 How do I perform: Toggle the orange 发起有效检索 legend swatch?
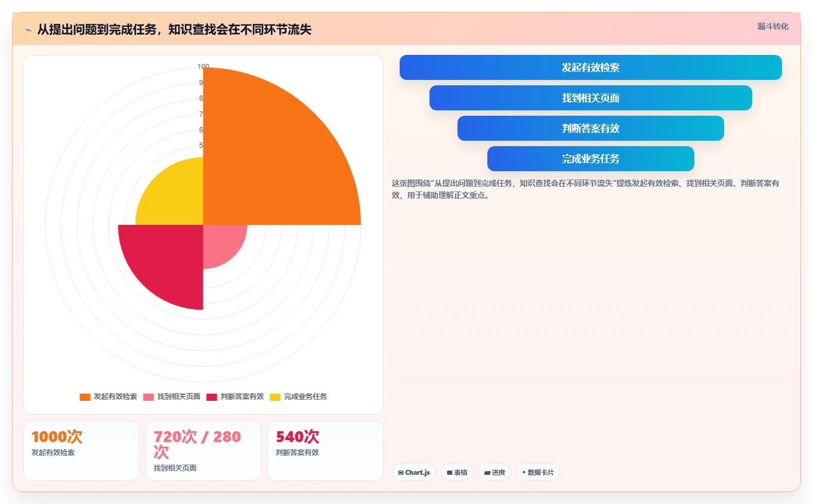pos(85,397)
